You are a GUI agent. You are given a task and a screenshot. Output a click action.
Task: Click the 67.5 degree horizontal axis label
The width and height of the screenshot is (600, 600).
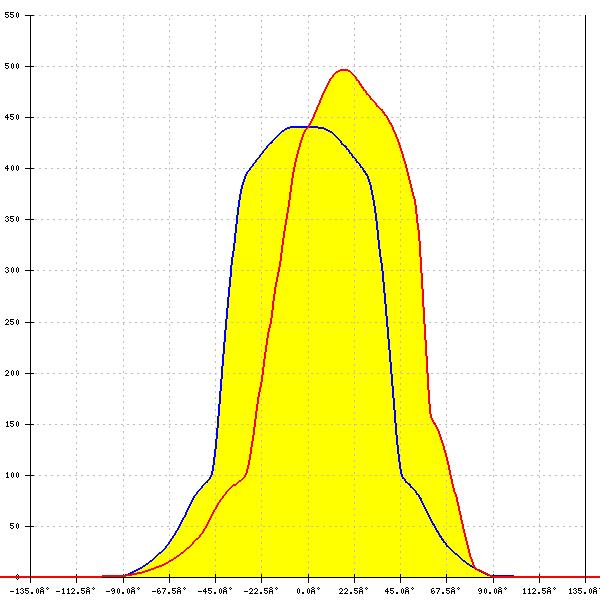tap(445, 591)
